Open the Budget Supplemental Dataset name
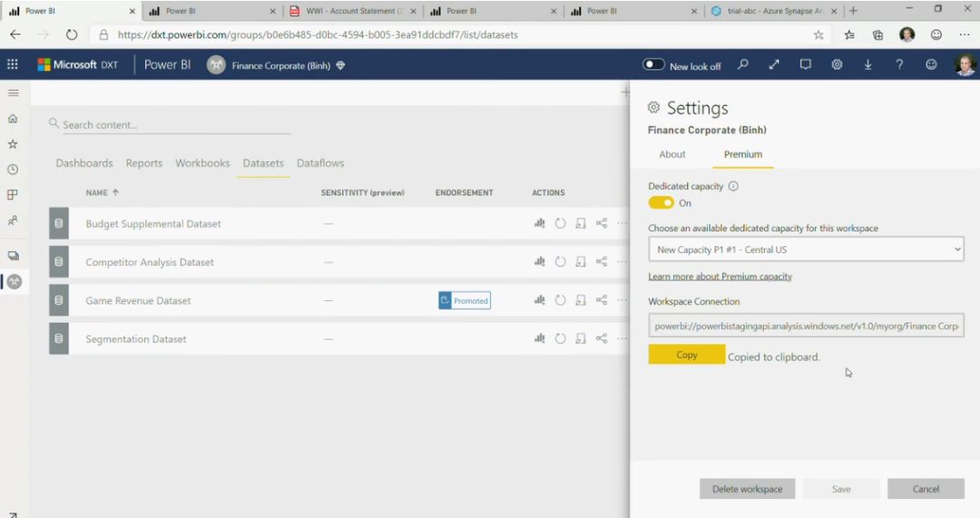980x518 pixels. pyautogui.click(x=153, y=224)
